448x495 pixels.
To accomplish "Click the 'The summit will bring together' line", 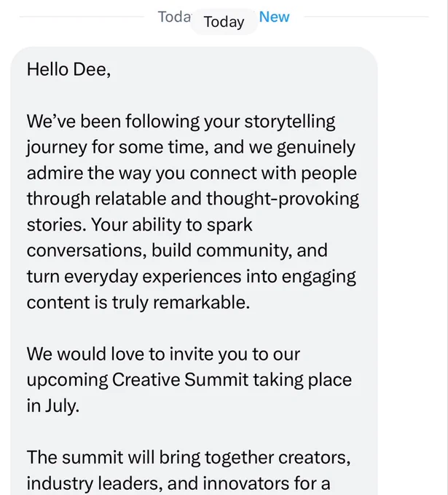I will 188,457.
